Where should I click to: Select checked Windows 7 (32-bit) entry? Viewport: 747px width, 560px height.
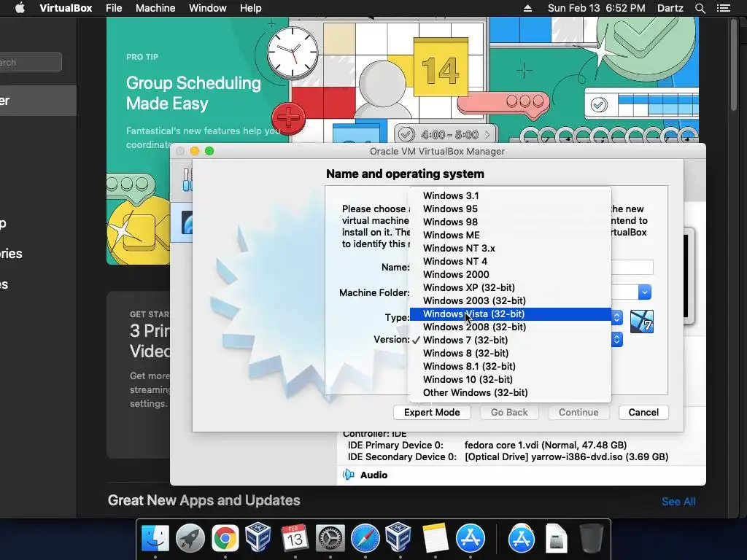coord(510,340)
